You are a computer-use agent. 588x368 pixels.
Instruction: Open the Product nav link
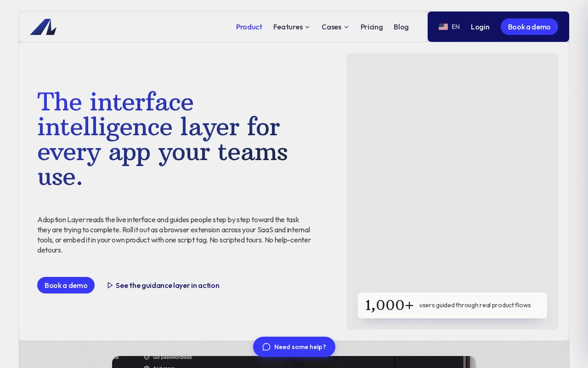pyautogui.click(x=249, y=27)
